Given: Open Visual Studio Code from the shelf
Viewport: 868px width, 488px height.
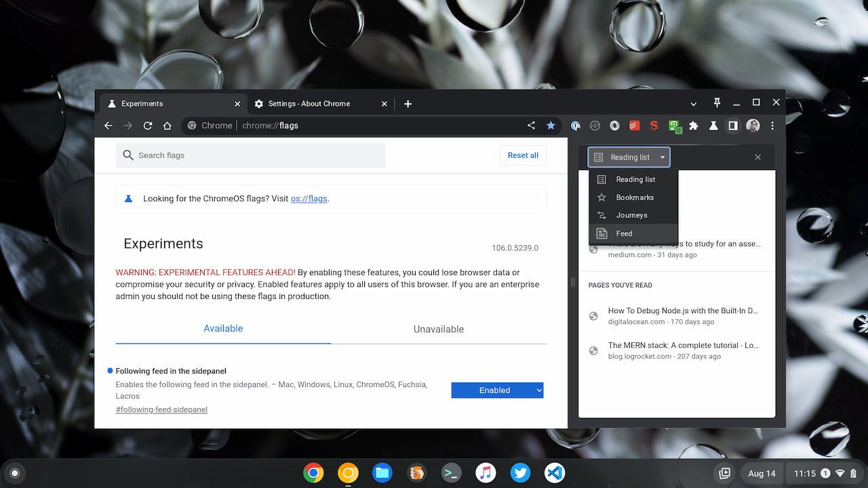Looking at the screenshot, I should [555, 473].
